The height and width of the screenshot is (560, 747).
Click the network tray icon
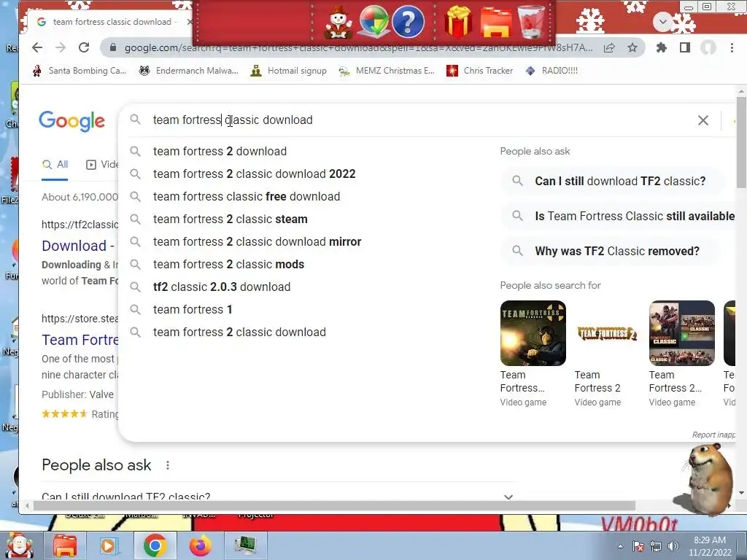click(x=656, y=546)
